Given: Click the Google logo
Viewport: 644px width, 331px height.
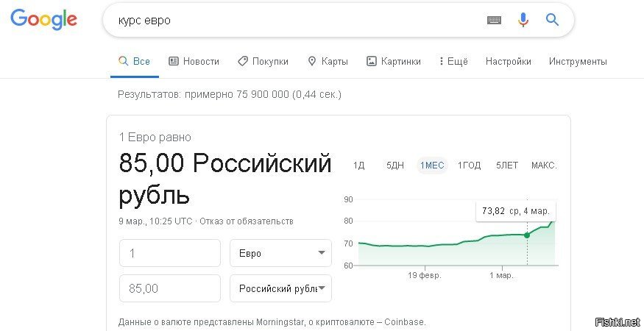Looking at the screenshot, I should tap(43, 19).
